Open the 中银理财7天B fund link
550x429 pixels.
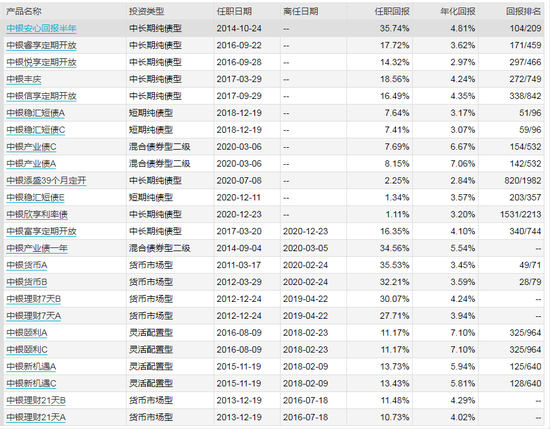point(34,299)
